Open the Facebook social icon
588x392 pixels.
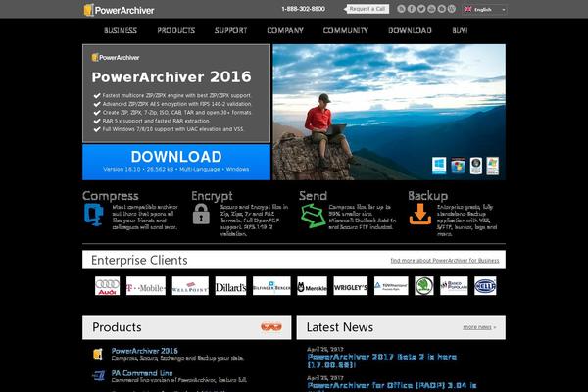coord(412,9)
